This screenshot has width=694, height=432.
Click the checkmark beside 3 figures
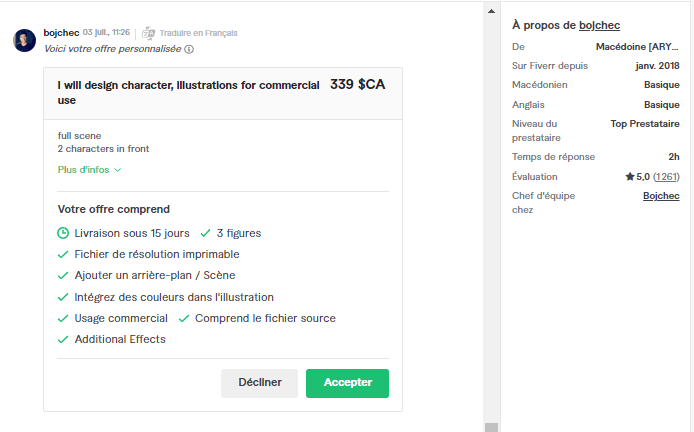tap(205, 233)
